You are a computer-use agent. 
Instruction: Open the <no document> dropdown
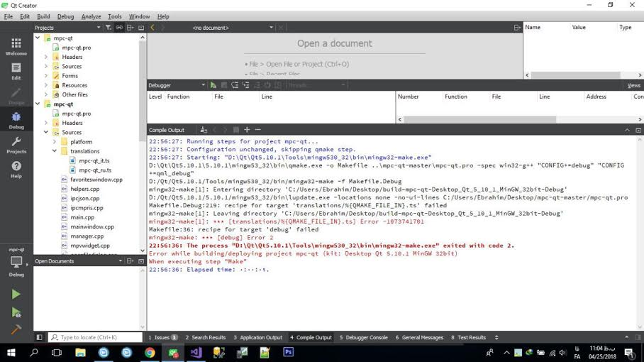[232, 28]
